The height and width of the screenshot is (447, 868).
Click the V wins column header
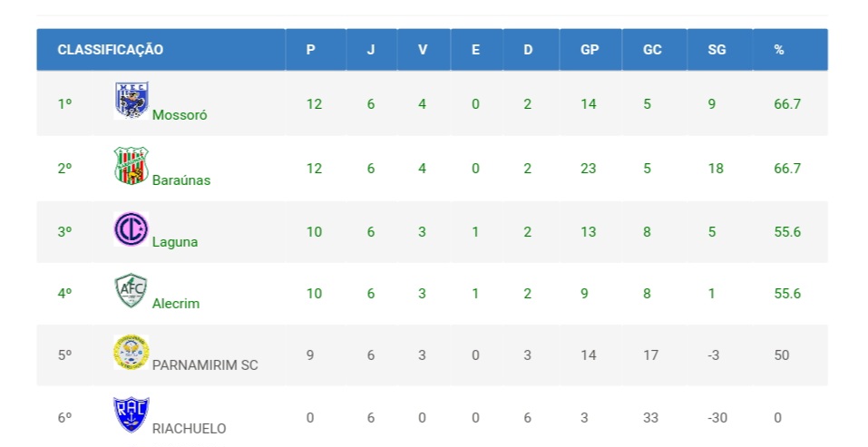point(422,50)
